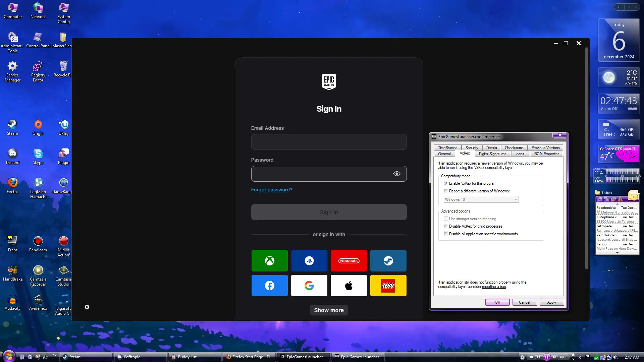The image size is (644, 362).
Task: Click Apply in properties dialog
Action: (x=551, y=302)
